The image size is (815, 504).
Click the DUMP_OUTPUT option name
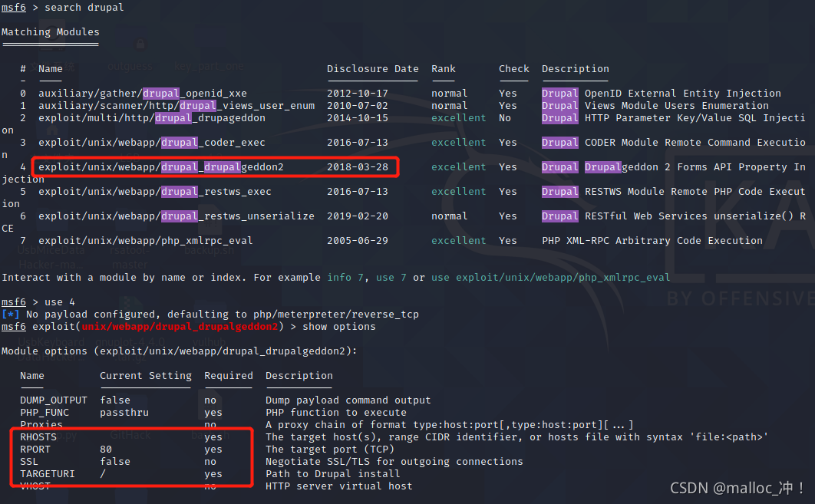[54, 400]
